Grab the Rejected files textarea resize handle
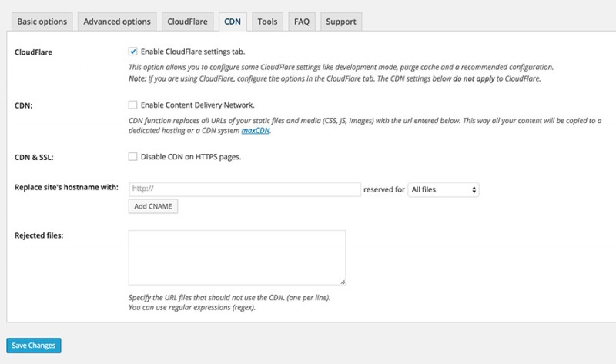616x364 pixels. 342,282
